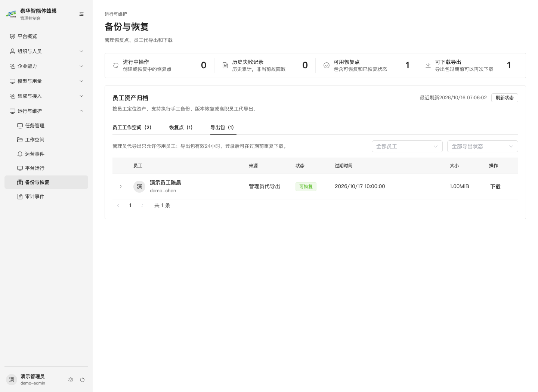Click the 管理员代导出 source cell
The width and height of the screenshot is (538, 392).
click(265, 186)
